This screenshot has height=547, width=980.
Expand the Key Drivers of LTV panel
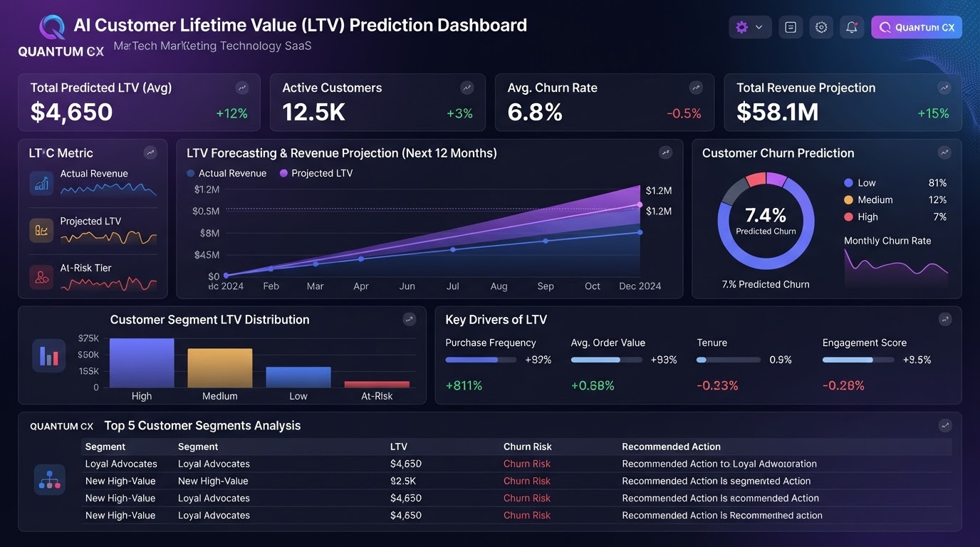click(944, 319)
